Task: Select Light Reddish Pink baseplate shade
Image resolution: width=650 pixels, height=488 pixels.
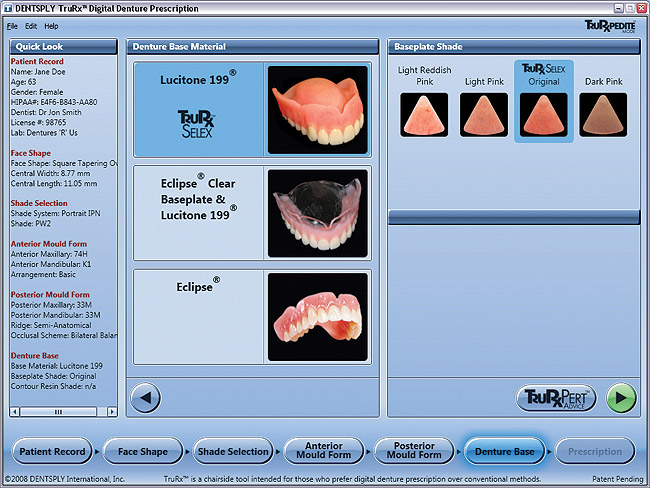Action: 424,114
